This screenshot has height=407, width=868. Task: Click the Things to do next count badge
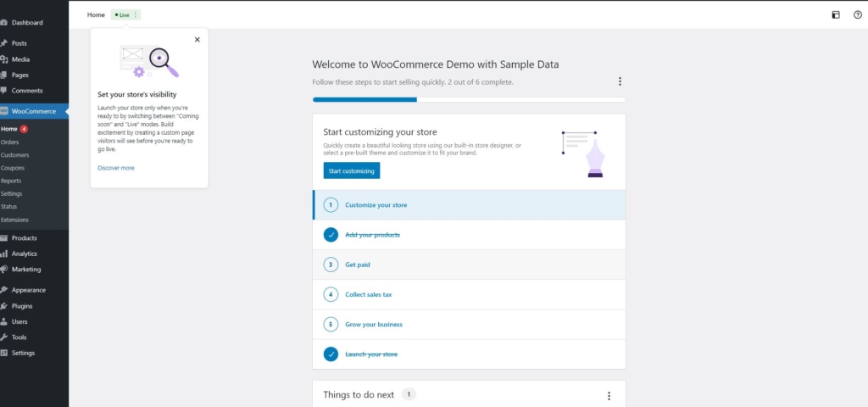coord(409,395)
